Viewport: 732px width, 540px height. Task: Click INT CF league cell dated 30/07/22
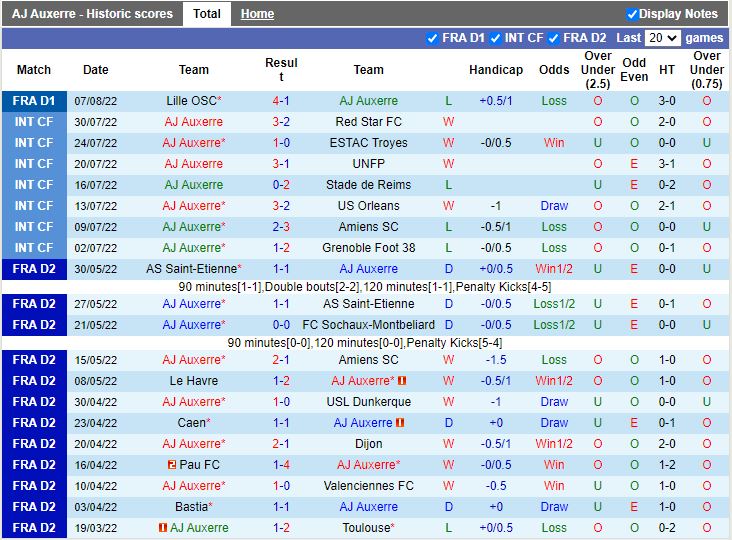pyautogui.click(x=34, y=122)
